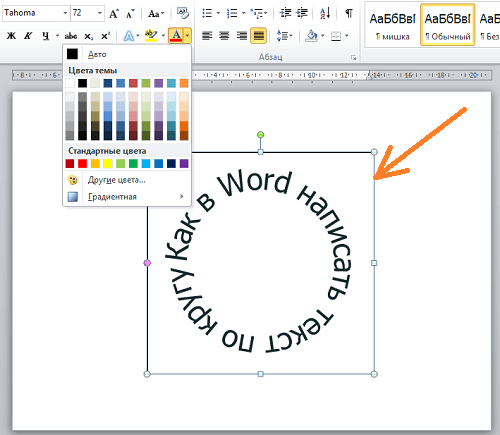Click the superscript icon
The image size is (500, 435).
[x=105, y=36]
